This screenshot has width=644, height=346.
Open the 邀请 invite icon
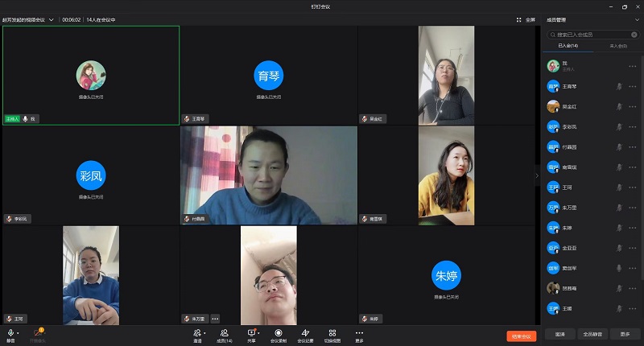pos(196,332)
